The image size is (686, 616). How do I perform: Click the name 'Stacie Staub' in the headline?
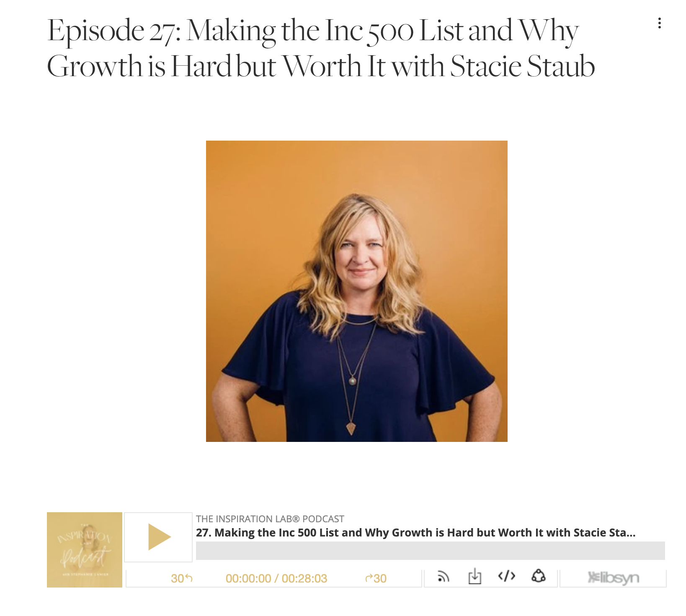[522, 67]
